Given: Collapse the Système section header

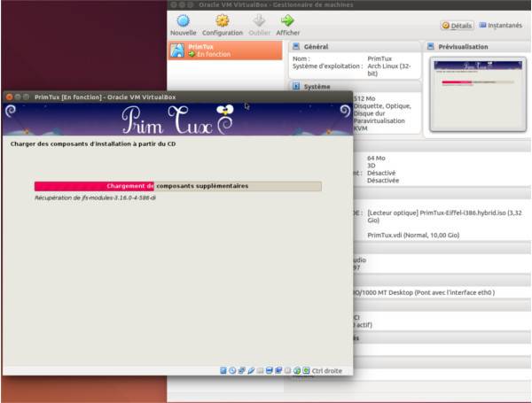Looking at the screenshot, I should pyautogui.click(x=354, y=87).
